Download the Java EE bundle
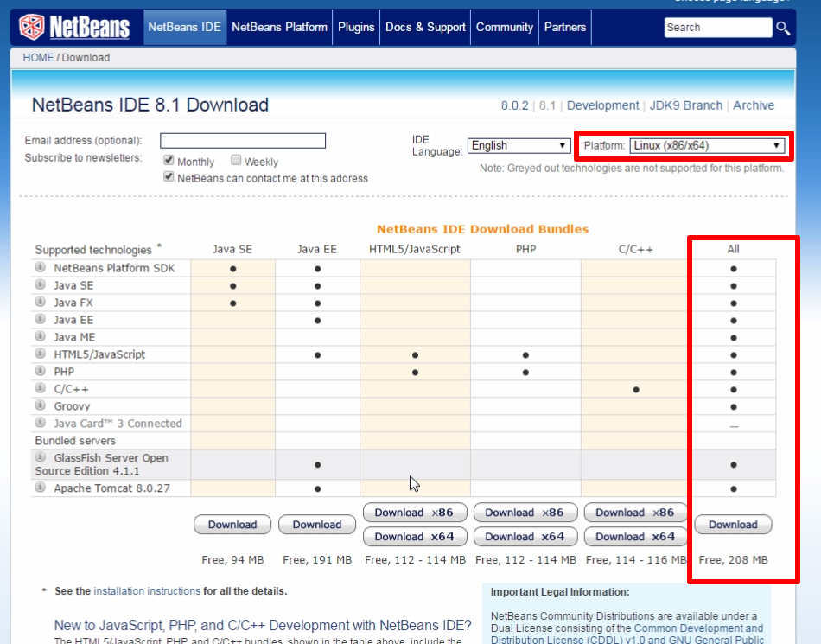This screenshot has width=821, height=644. point(317,525)
